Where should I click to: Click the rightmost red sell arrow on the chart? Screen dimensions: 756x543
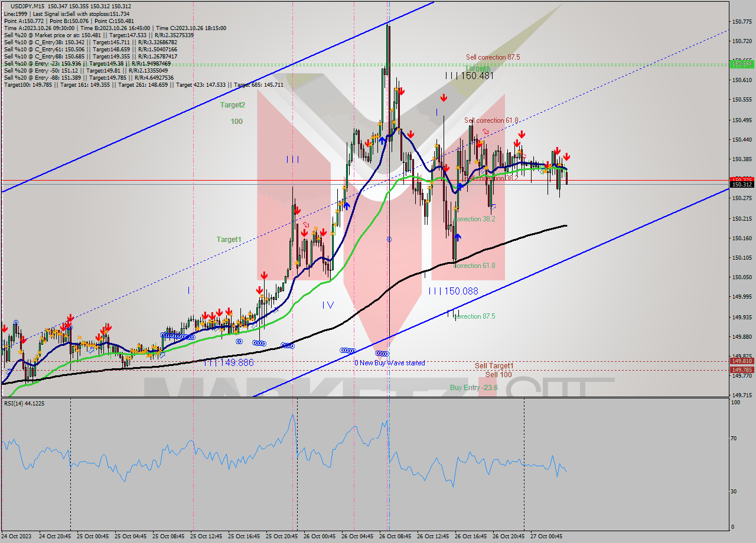click(x=566, y=157)
